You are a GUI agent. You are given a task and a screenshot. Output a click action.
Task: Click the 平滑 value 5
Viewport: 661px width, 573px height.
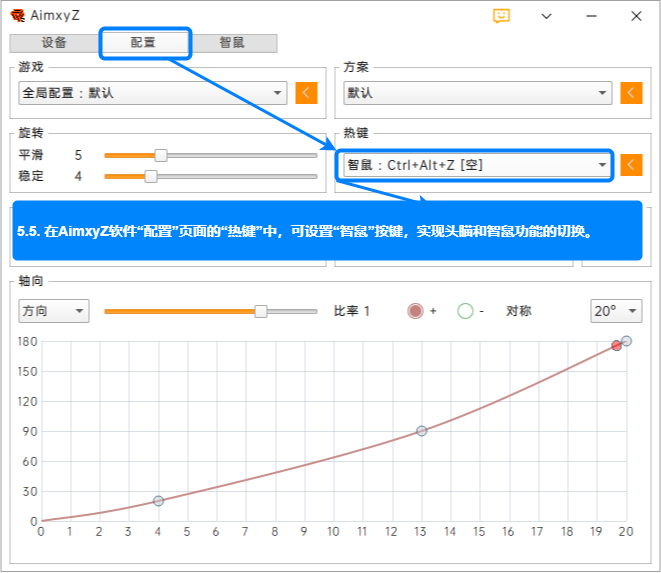click(78, 155)
